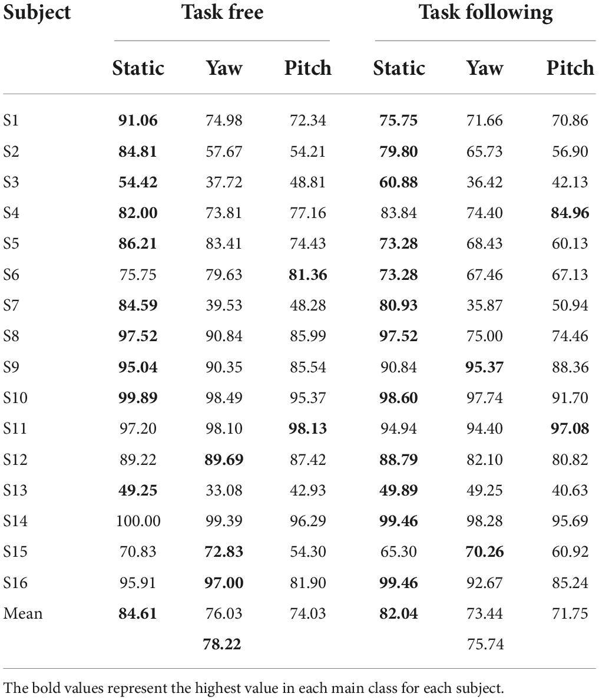The height and width of the screenshot is (700, 599).
Task: Click the overall mean 75.74
Action: (x=485, y=644)
